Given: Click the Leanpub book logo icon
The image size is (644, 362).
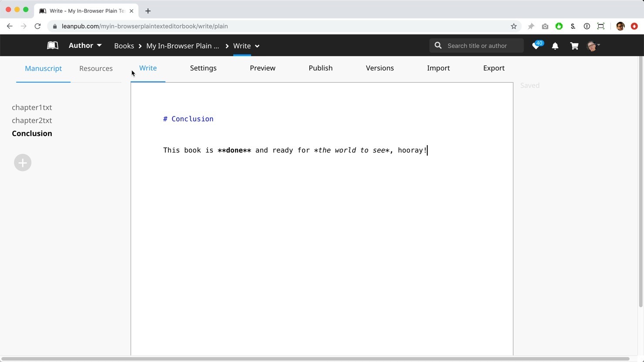Looking at the screenshot, I should [x=53, y=46].
